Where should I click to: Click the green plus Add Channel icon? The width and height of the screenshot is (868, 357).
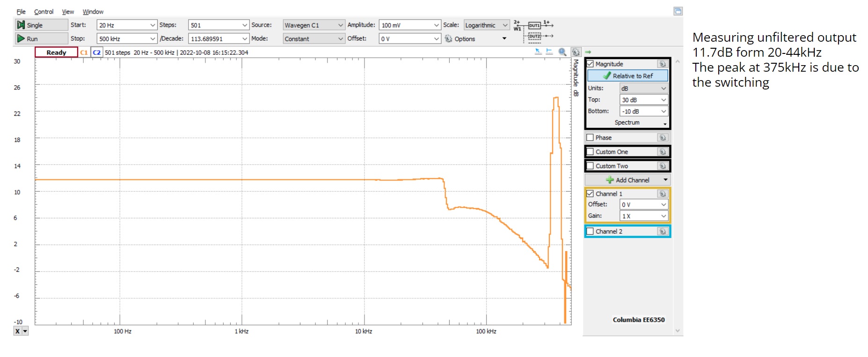610,180
